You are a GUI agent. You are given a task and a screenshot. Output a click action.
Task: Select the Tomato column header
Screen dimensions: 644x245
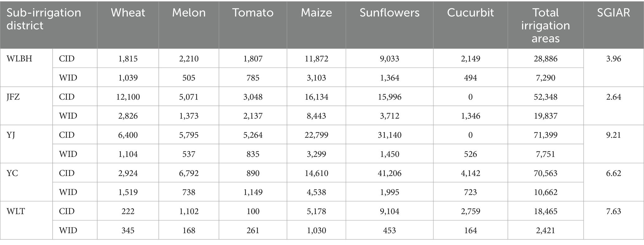click(x=253, y=13)
